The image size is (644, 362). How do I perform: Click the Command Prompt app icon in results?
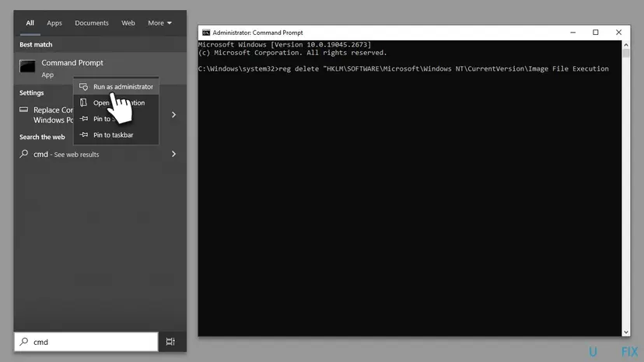point(27,66)
